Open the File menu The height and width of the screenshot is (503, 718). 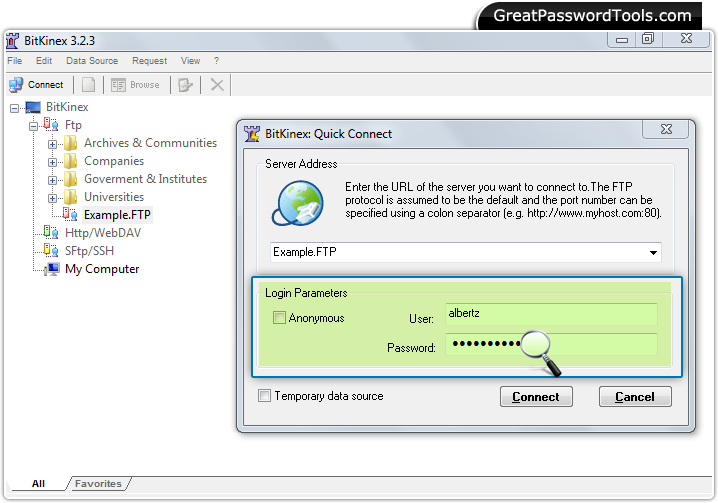(x=15, y=60)
